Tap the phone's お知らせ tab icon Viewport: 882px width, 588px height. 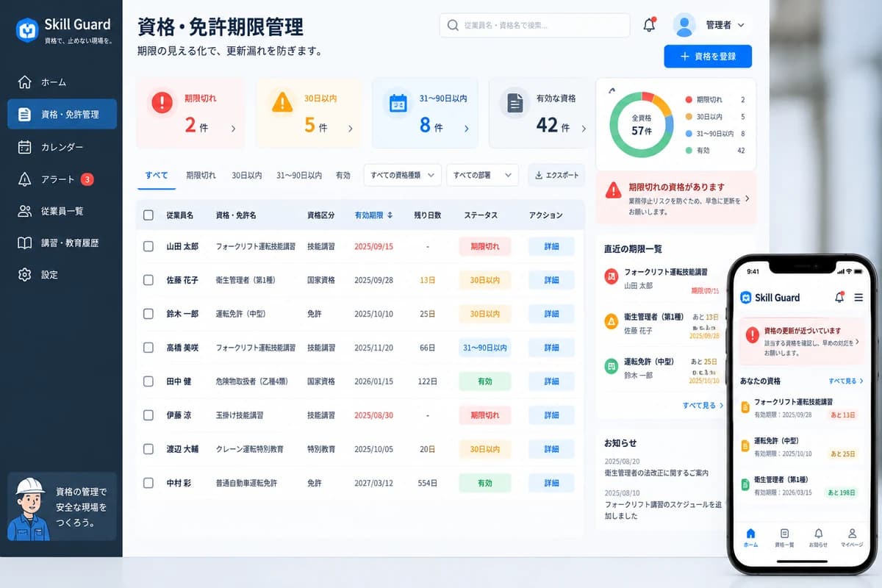tap(818, 534)
